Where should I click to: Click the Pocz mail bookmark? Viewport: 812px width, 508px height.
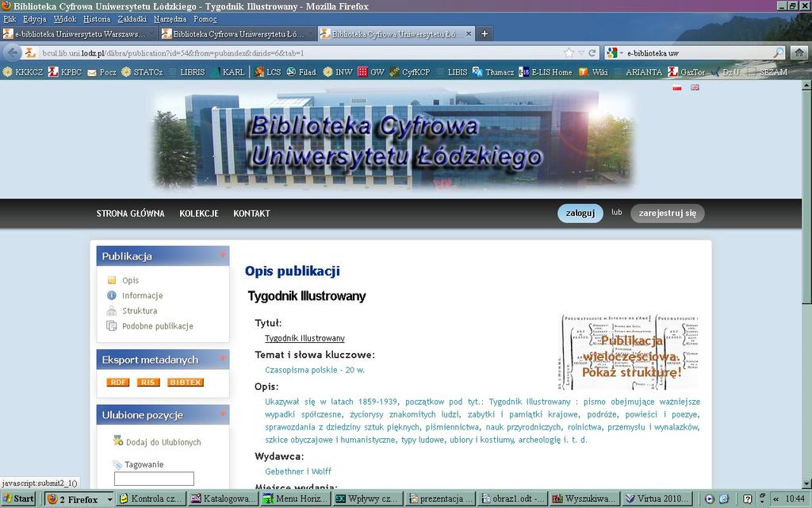(x=102, y=72)
